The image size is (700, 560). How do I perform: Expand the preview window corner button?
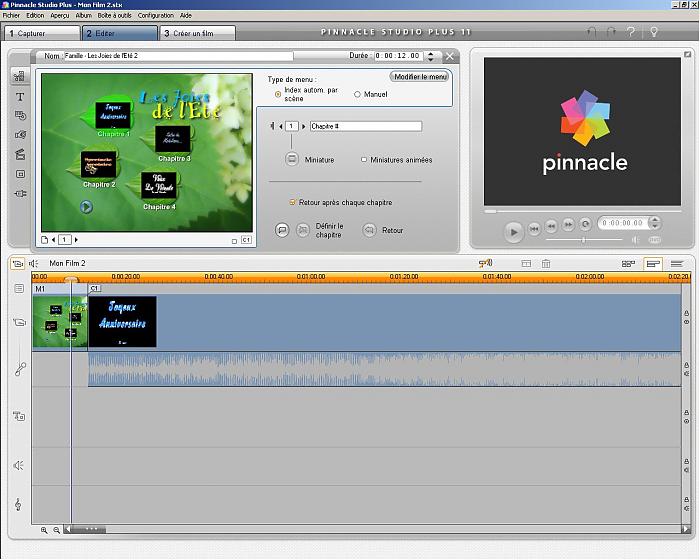687,54
